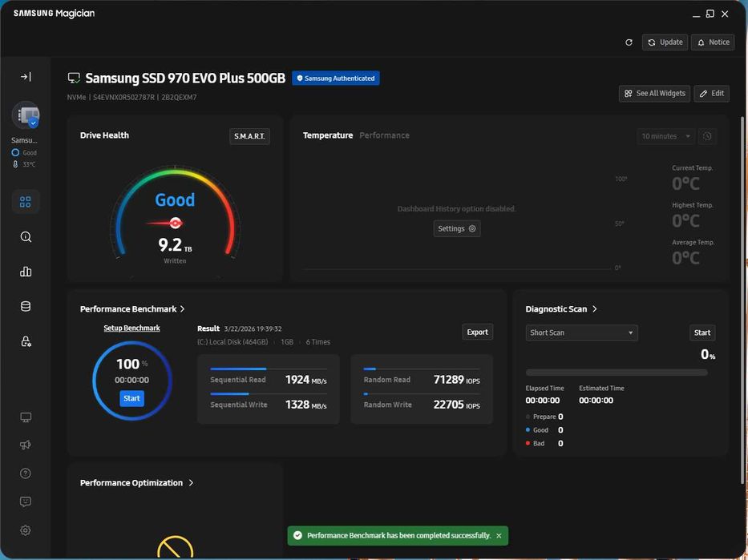
Task: Open the Performance Benchmark bar-chart sidebar icon
Action: pos(26,272)
